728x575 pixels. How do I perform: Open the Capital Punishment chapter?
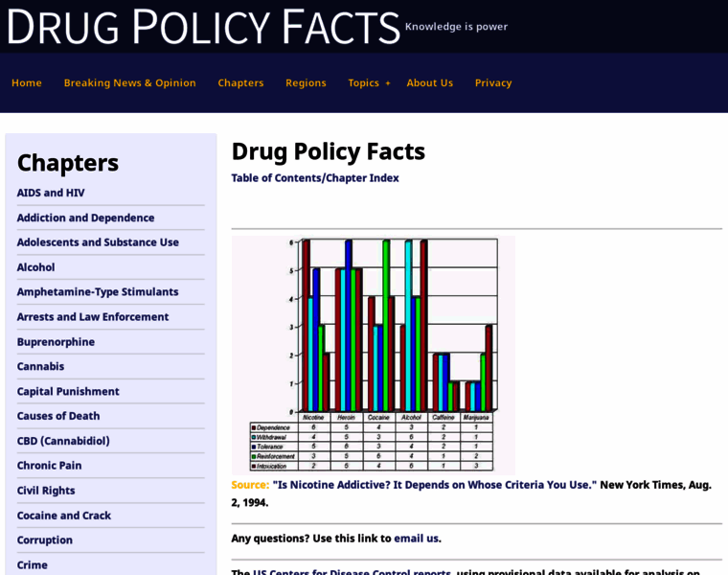pos(68,392)
